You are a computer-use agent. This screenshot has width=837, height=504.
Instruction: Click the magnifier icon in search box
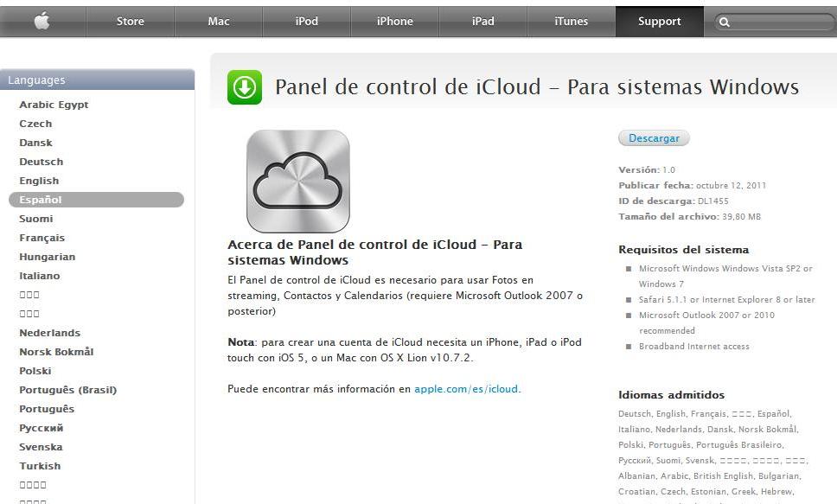[725, 22]
